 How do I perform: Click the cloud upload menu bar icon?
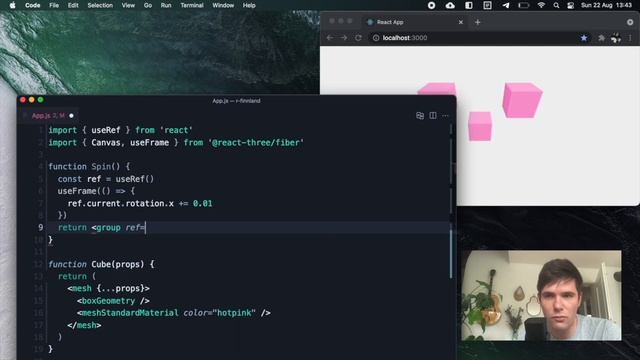450,5
